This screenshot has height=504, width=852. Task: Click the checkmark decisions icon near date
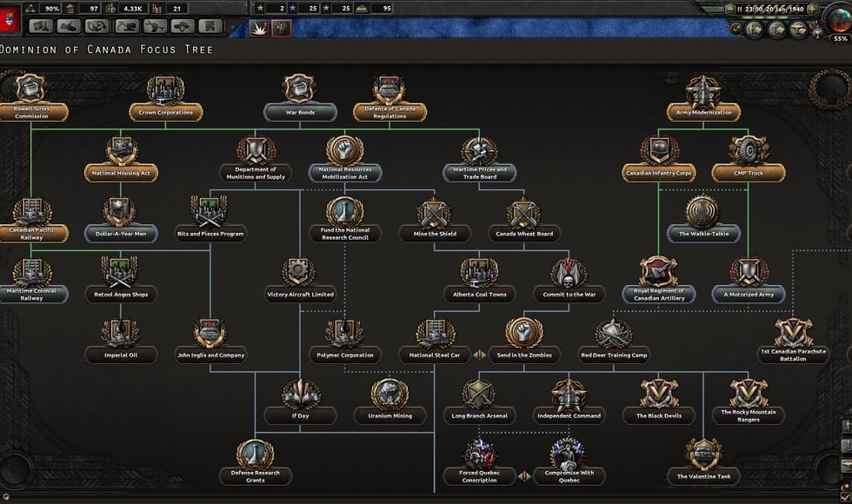click(736, 28)
